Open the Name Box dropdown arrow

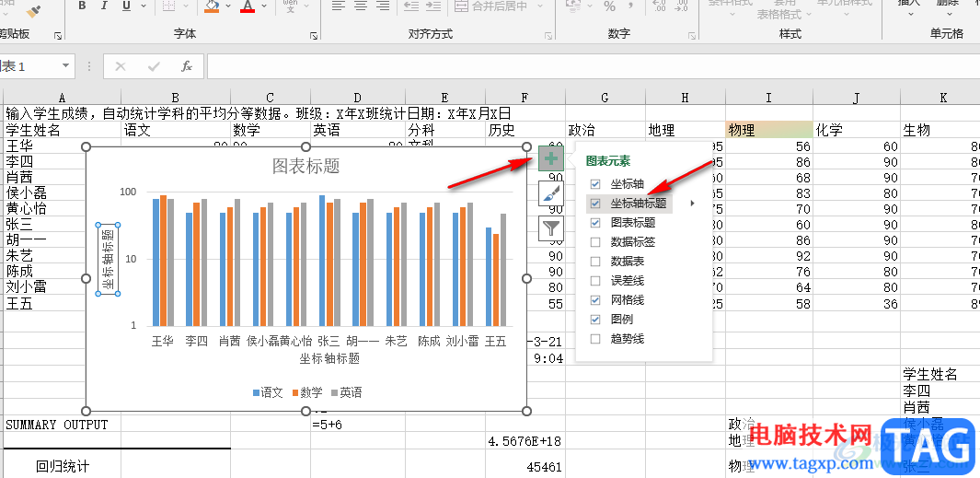pyautogui.click(x=65, y=66)
